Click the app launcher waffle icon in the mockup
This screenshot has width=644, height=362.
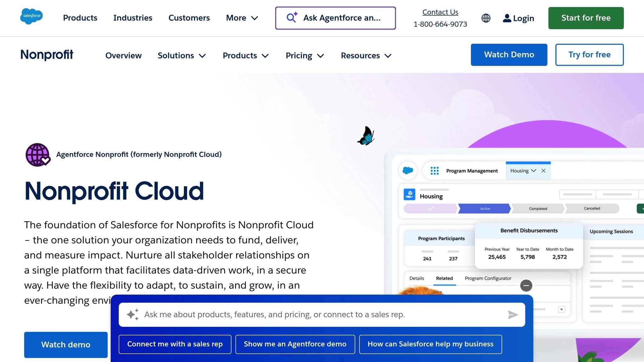click(x=434, y=171)
